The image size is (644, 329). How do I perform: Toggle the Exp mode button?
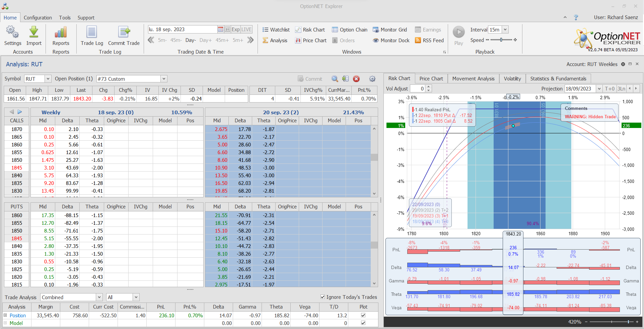coord(235,29)
